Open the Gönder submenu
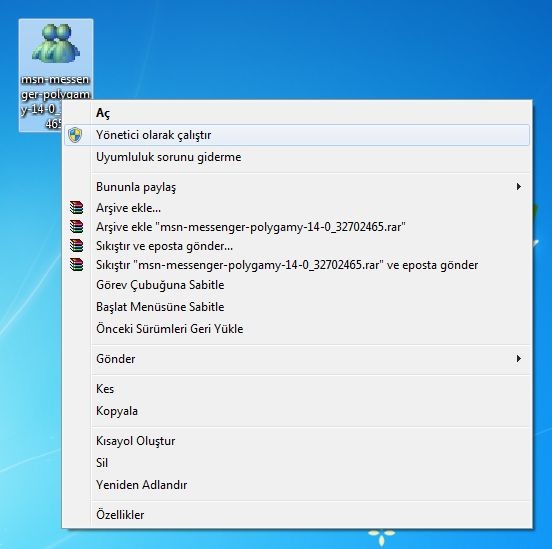The width and height of the screenshot is (552, 549). (x=297, y=359)
